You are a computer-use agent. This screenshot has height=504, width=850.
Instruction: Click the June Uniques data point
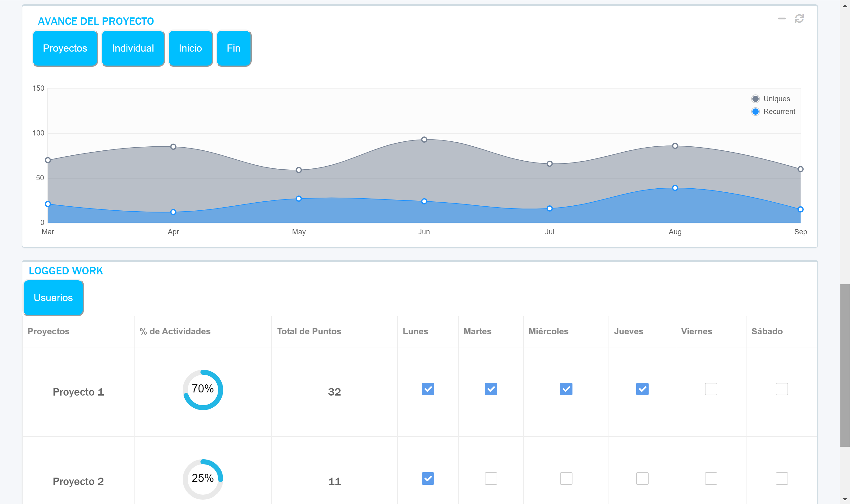click(x=424, y=140)
